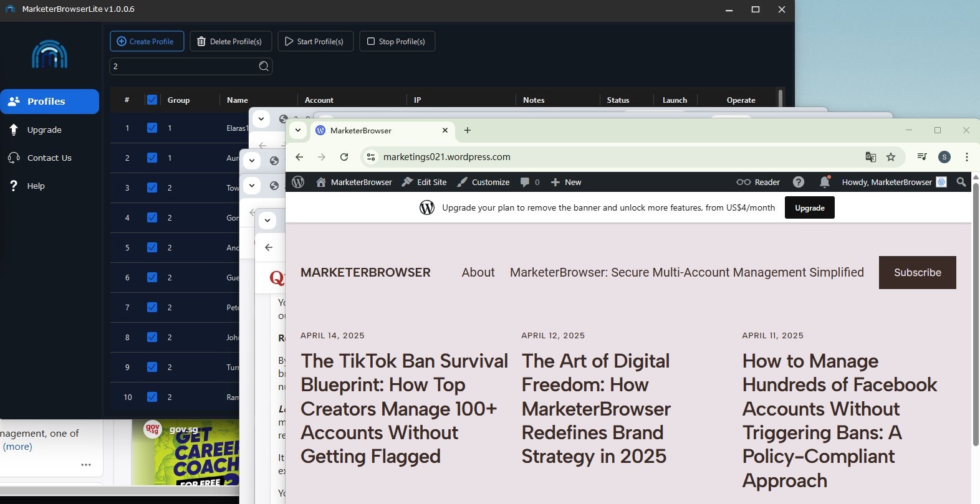Open the three-dot options in bottom-left card
Image resolution: width=980 pixels, height=504 pixels.
pyautogui.click(x=86, y=465)
